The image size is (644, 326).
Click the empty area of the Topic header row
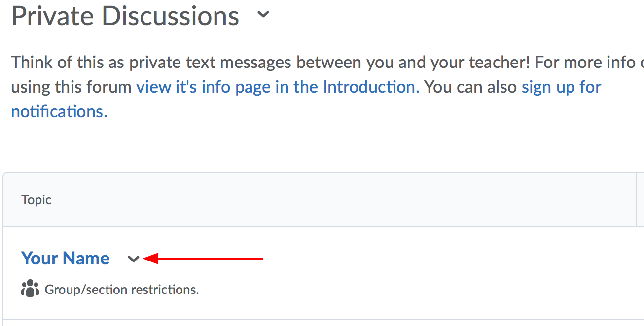coord(345,200)
